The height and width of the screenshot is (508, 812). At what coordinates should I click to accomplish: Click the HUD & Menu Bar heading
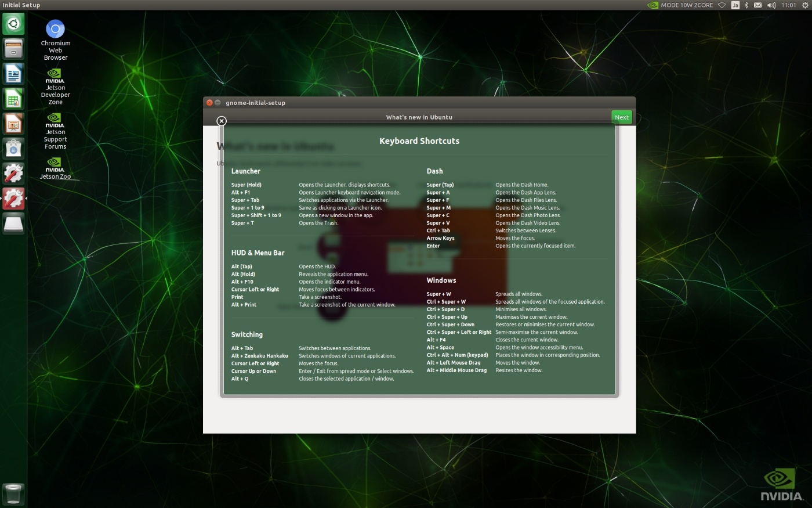(258, 253)
